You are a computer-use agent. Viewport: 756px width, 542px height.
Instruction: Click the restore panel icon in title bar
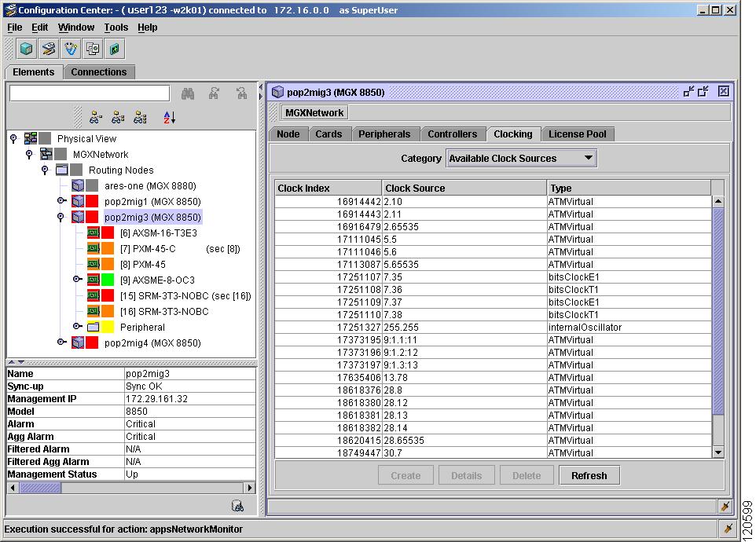[703, 92]
